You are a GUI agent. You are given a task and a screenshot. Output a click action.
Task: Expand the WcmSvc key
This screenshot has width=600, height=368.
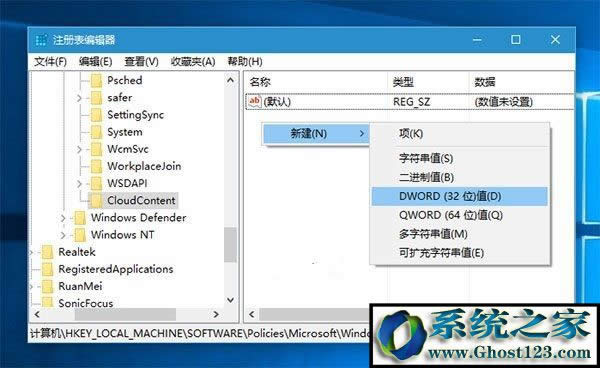[x=79, y=149]
